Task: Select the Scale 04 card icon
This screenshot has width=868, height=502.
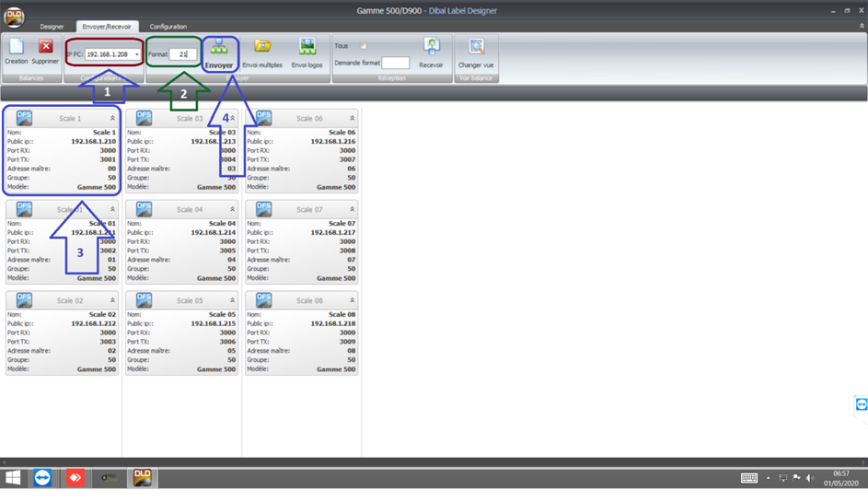Action: [144, 209]
